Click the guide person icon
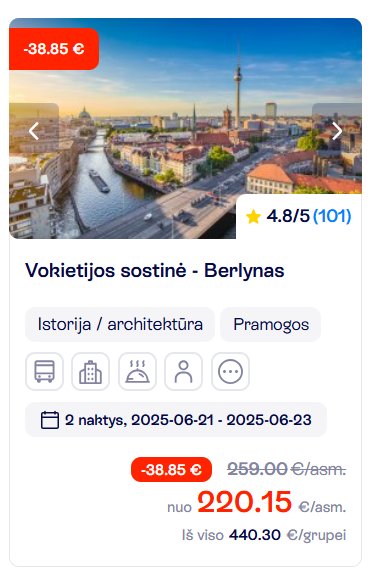Image resolution: width=373 pixels, height=580 pixels. (184, 371)
